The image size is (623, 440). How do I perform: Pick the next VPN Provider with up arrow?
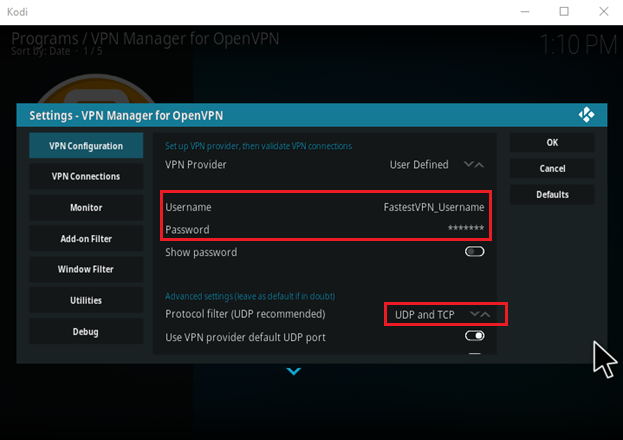pyautogui.click(x=480, y=165)
